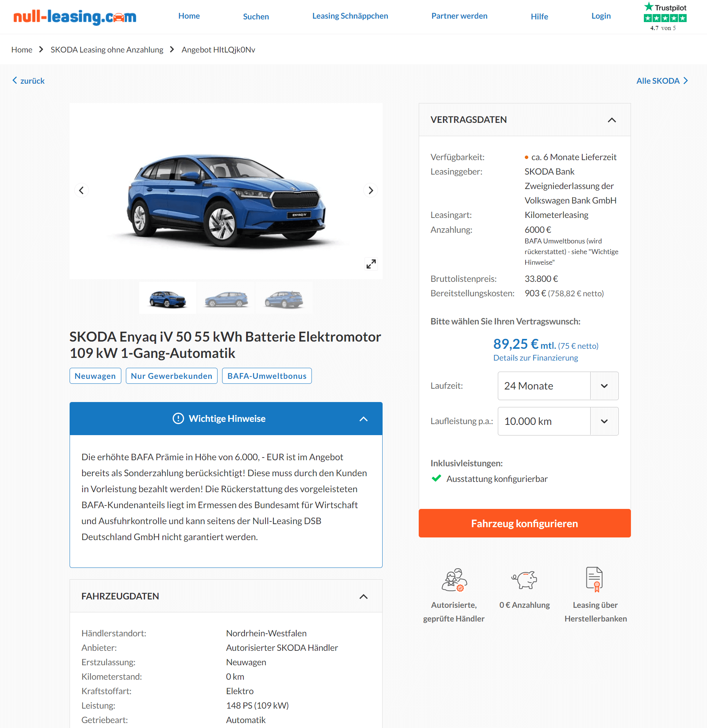Click the authorized dealers icon
The image size is (707, 728).
[x=454, y=580]
